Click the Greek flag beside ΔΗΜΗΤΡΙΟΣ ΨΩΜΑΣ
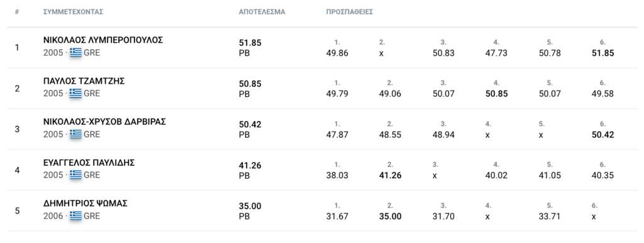The image size is (644, 243). [x=75, y=216]
